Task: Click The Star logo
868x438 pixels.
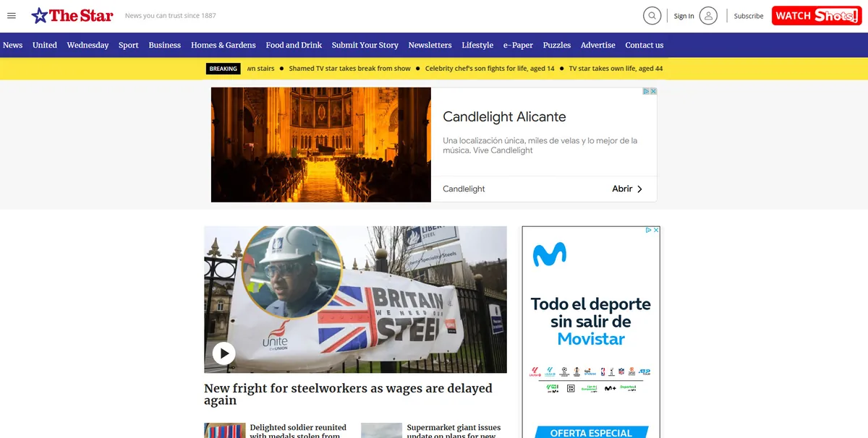Action: pos(72,15)
